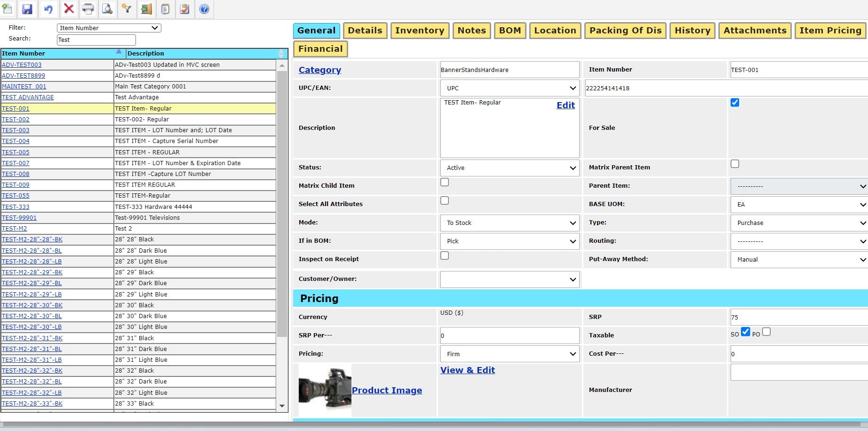868x431 pixels.
Task: Undo recent changes
Action: 48,9
